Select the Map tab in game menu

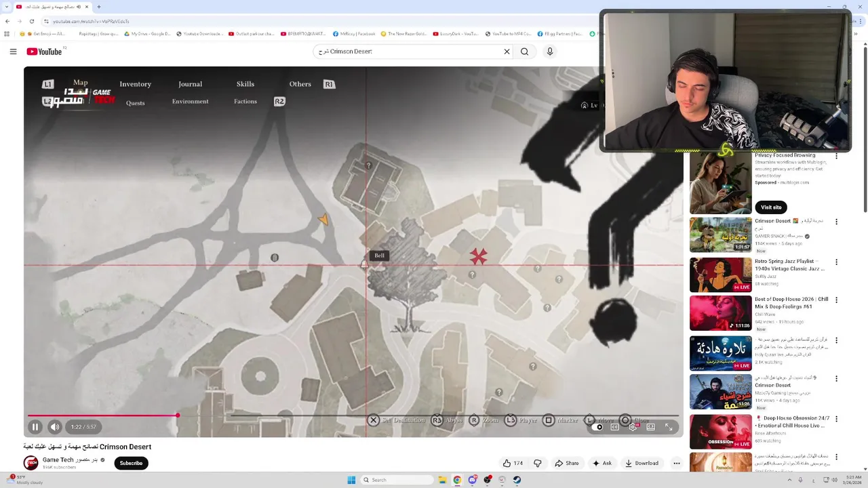tap(81, 82)
